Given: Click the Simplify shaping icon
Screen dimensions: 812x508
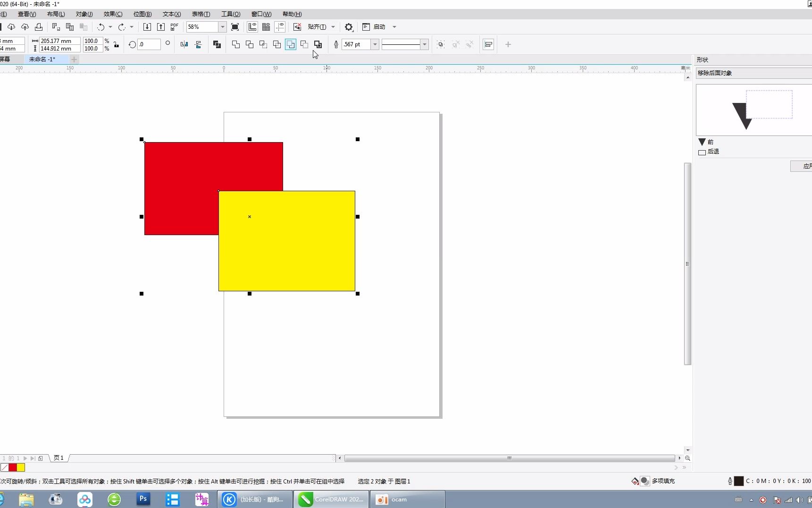Looking at the screenshot, I should tap(277, 44).
